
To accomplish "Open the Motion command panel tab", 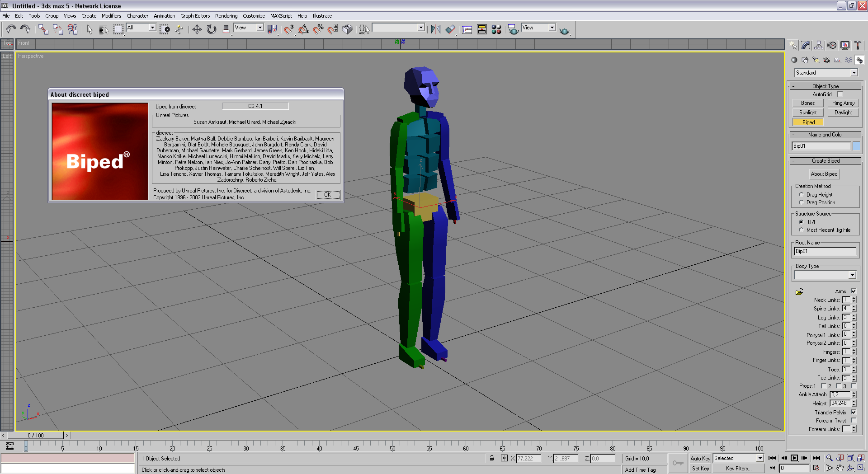I will (x=832, y=45).
